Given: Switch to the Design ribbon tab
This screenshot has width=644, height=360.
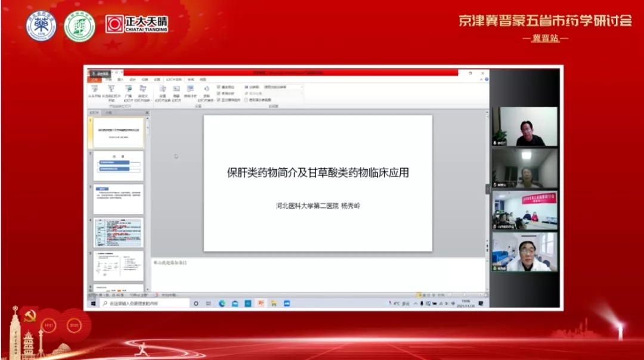Looking at the screenshot, I should tap(132, 80).
